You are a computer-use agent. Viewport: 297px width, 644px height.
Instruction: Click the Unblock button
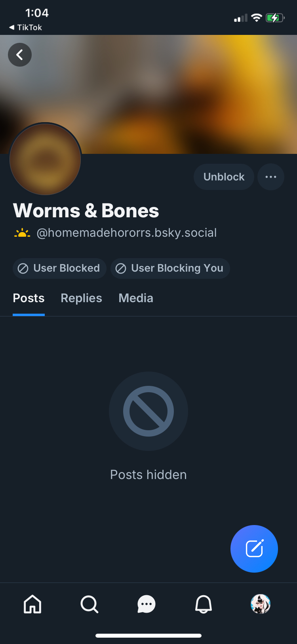[224, 177]
